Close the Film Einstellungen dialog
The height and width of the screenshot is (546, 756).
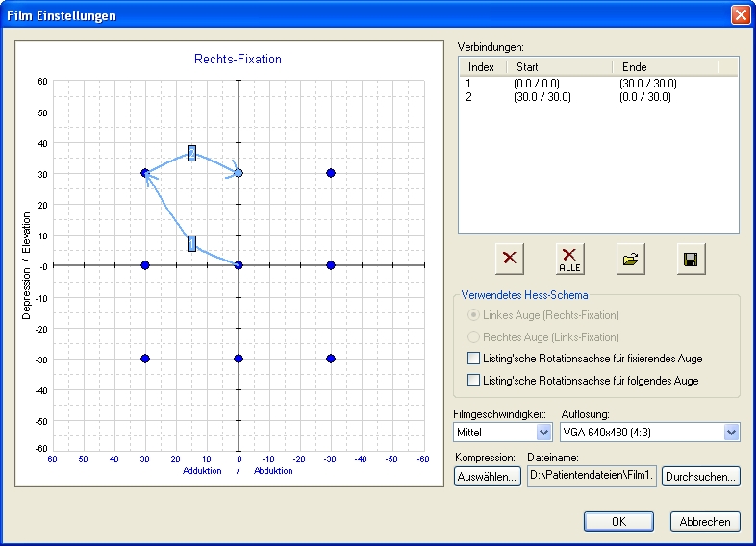click(x=740, y=15)
